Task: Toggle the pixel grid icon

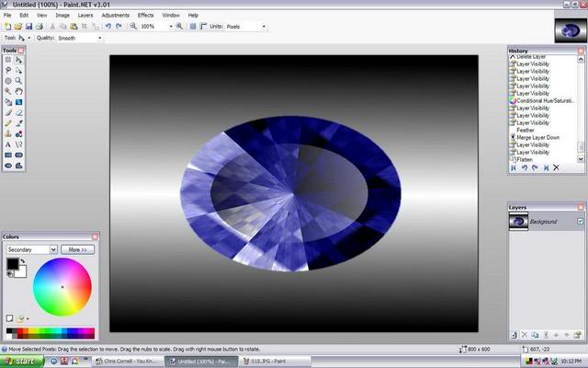Action: click(193, 27)
